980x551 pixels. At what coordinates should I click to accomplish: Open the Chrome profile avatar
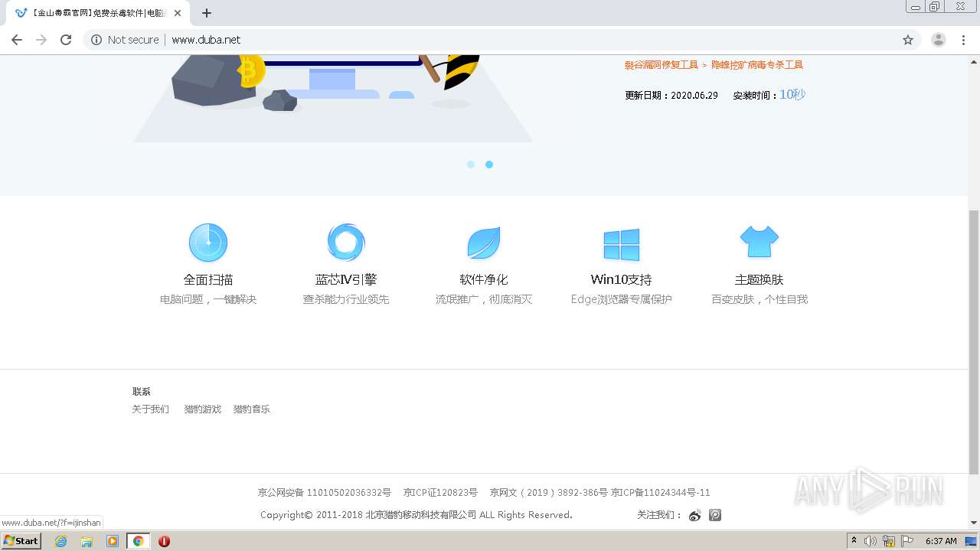[x=939, y=40]
